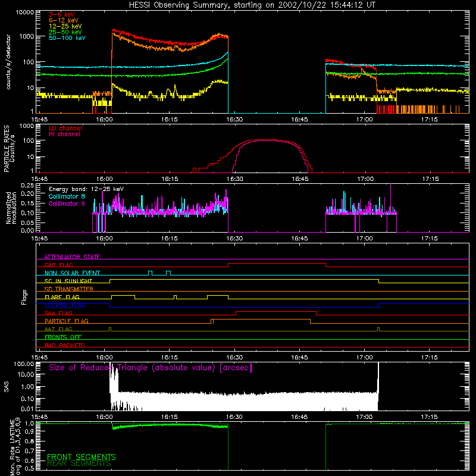Screen dimensions: 476x476
Task: Select the HI channel legend label
Action: coord(65,134)
